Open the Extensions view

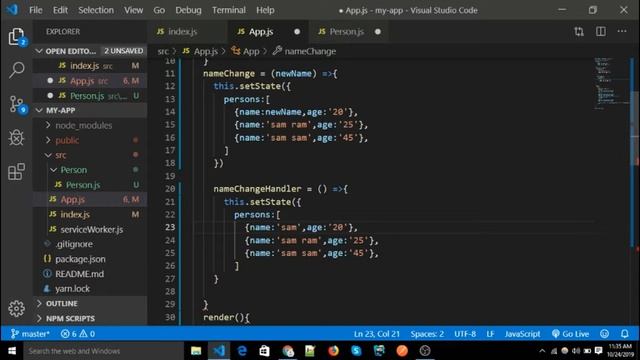pyautogui.click(x=16, y=171)
